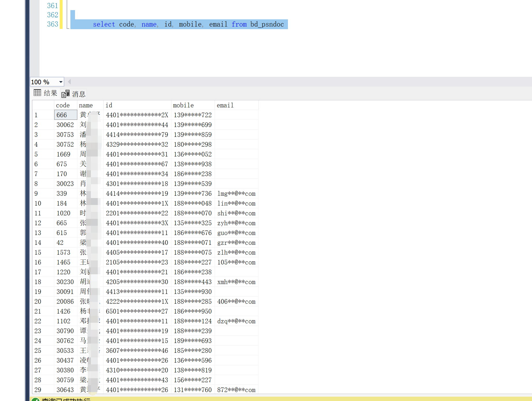This screenshot has height=401, width=532.
Task: Select the id column header
Action: (x=109, y=105)
